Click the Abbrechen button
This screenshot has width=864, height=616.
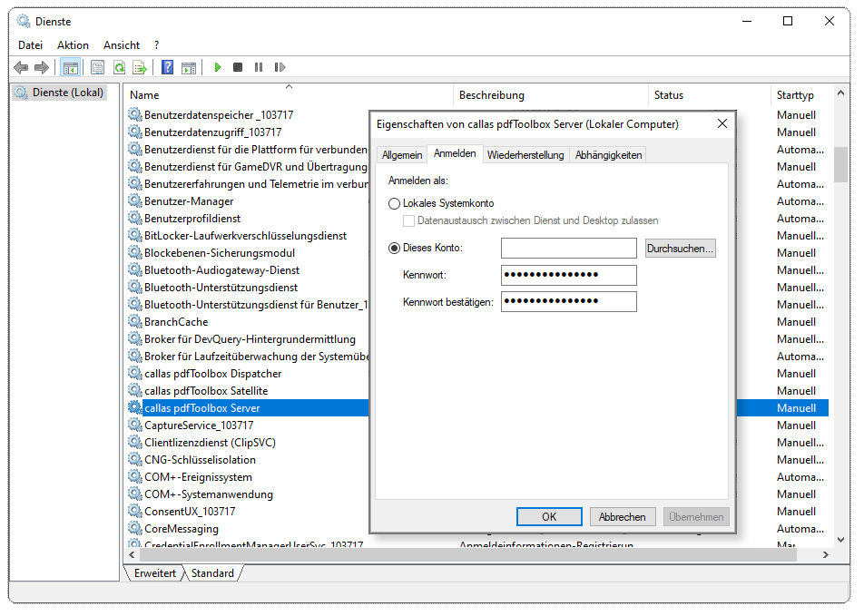pyautogui.click(x=623, y=516)
